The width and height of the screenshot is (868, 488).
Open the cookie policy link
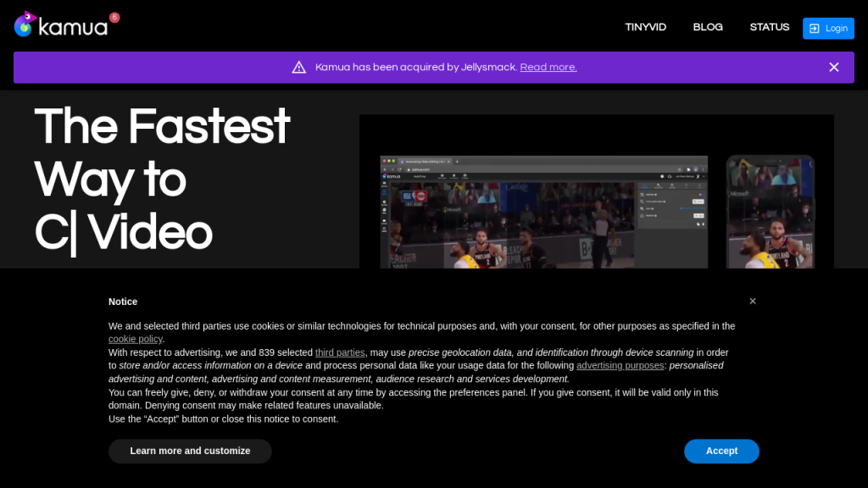click(x=135, y=339)
